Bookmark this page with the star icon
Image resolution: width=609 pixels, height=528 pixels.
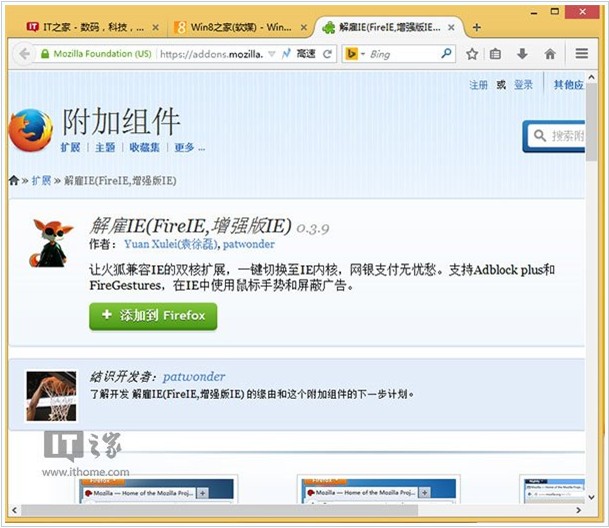pyautogui.click(x=472, y=54)
